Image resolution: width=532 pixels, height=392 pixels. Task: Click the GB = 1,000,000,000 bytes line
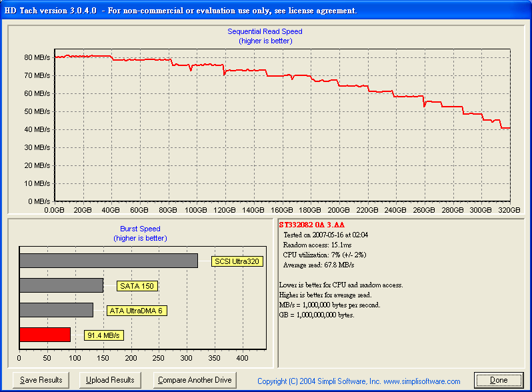(x=317, y=315)
